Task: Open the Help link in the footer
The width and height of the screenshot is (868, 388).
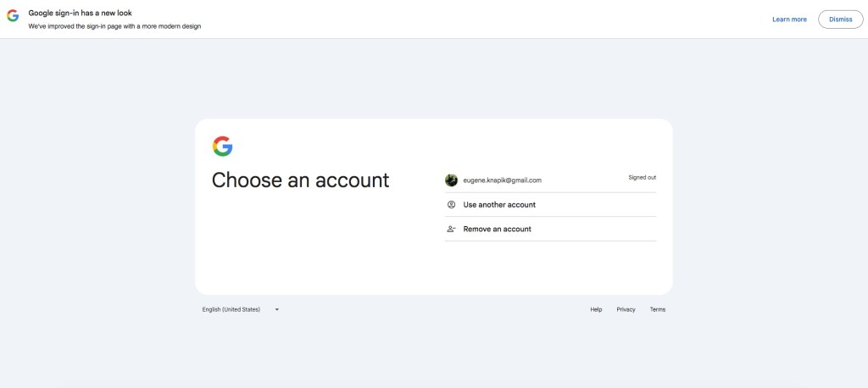Action: pos(596,309)
